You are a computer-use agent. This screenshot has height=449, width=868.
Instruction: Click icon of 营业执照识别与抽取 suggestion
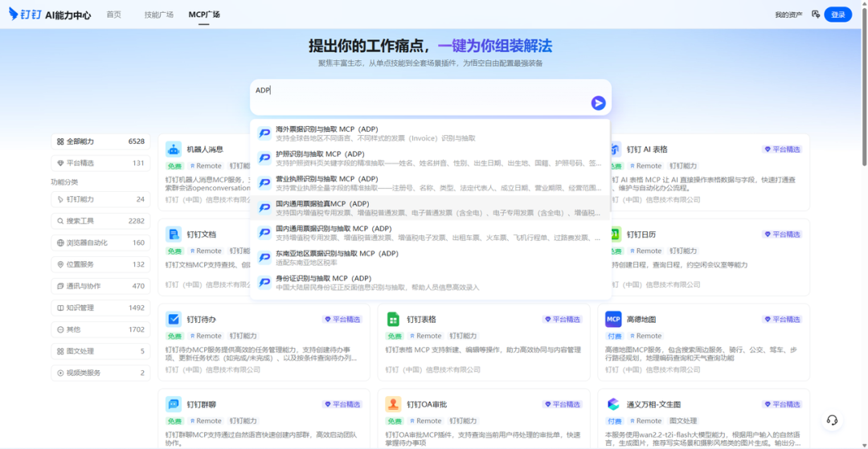[264, 183]
